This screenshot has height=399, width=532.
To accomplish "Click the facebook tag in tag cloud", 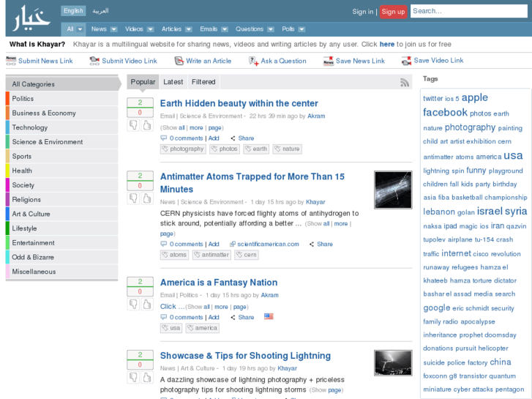I will (445, 113).
